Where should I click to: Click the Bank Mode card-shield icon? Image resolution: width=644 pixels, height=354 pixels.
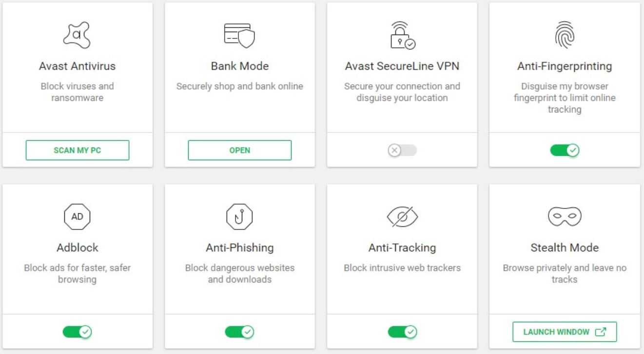pos(239,35)
